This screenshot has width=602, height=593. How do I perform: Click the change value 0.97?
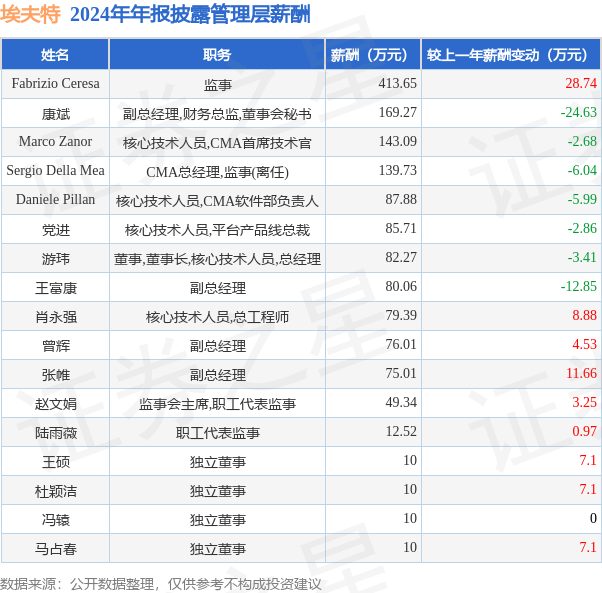click(x=585, y=431)
